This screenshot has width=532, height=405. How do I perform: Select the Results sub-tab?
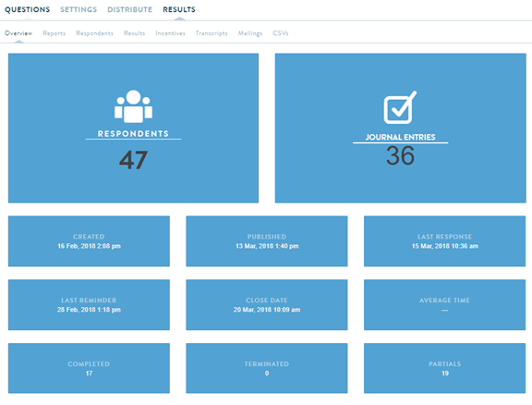click(x=134, y=33)
